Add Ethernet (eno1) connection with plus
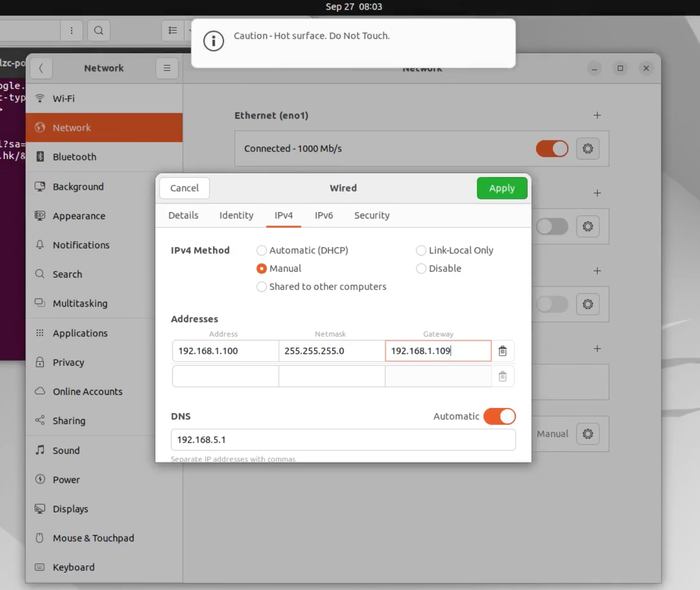Viewport: 700px width, 590px height. (597, 115)
